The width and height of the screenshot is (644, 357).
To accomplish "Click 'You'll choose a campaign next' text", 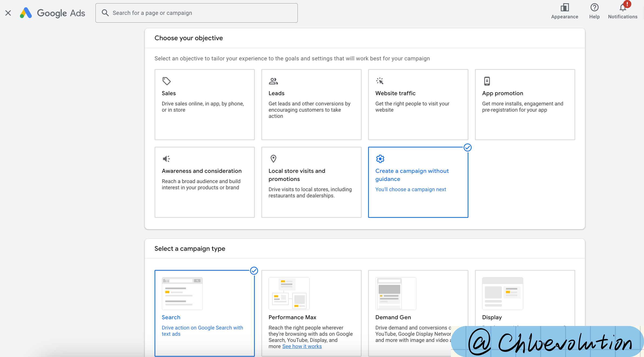I will point(410,189).
